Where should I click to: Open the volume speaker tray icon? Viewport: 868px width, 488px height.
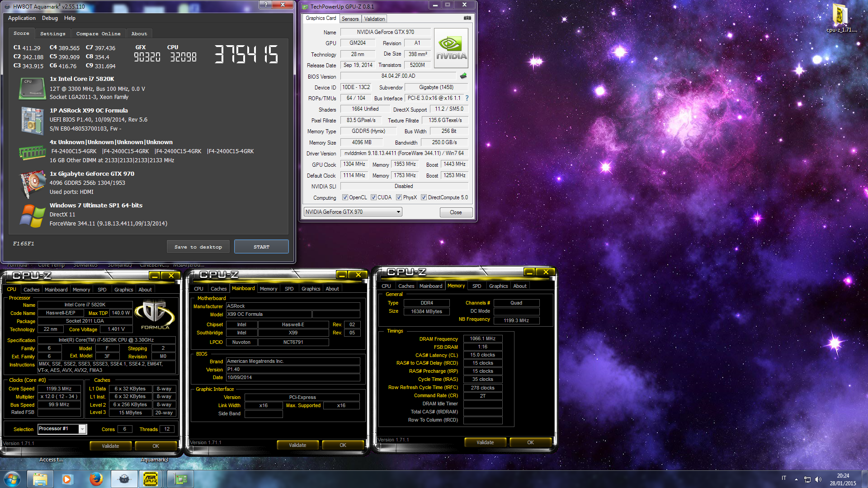click(x=818, y=479)
